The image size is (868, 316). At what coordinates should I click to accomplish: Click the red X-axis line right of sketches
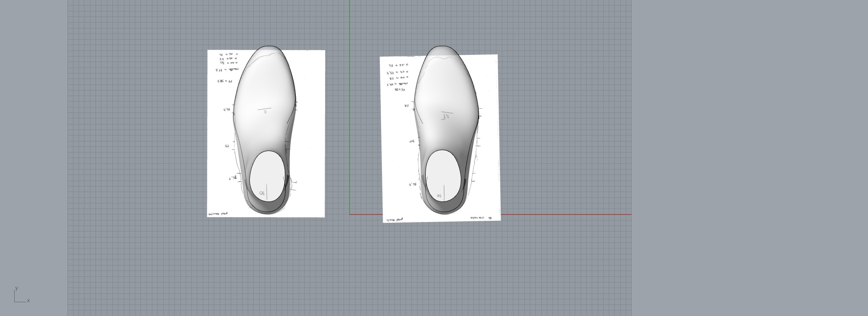(564, 214)
